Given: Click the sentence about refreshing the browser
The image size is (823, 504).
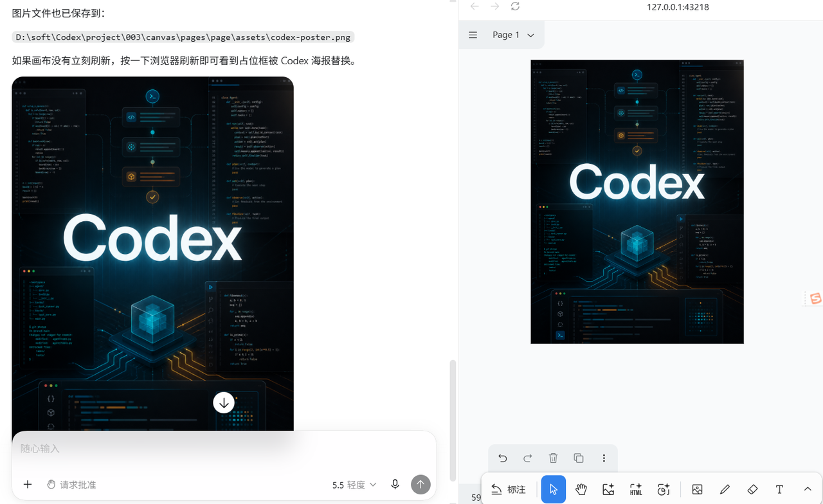Looking at the screenshot, I should (184, 60).
